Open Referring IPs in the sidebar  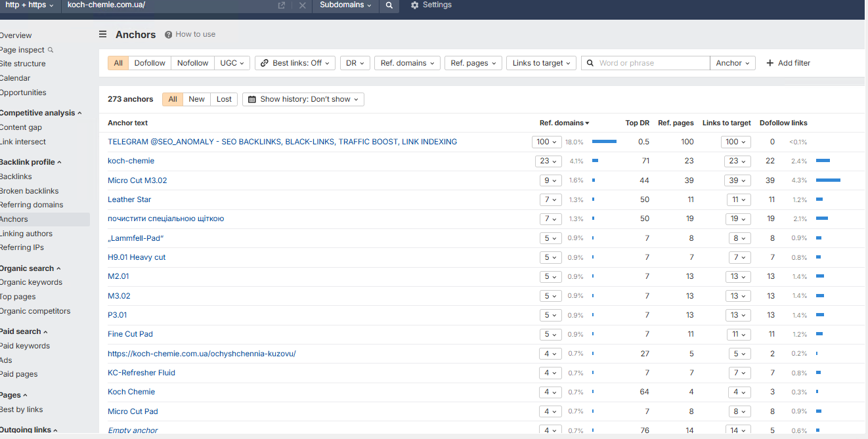[x=22, y=247]
